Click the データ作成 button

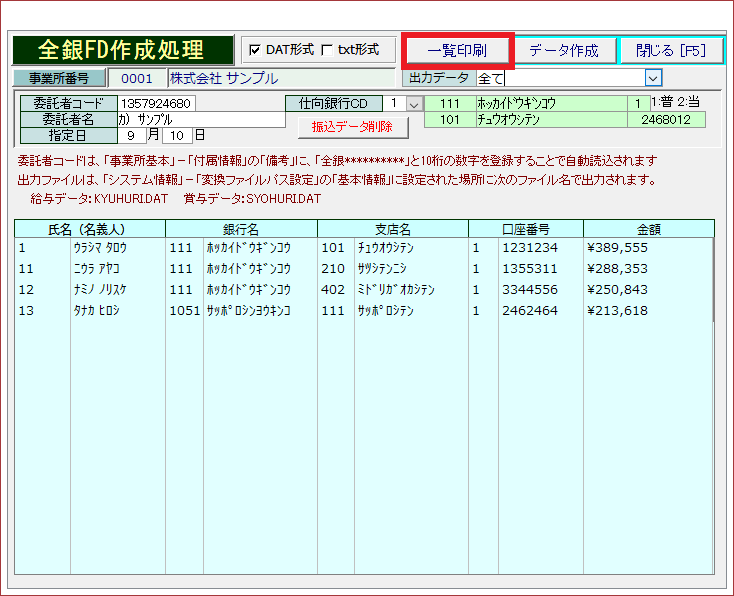[563, 50]
